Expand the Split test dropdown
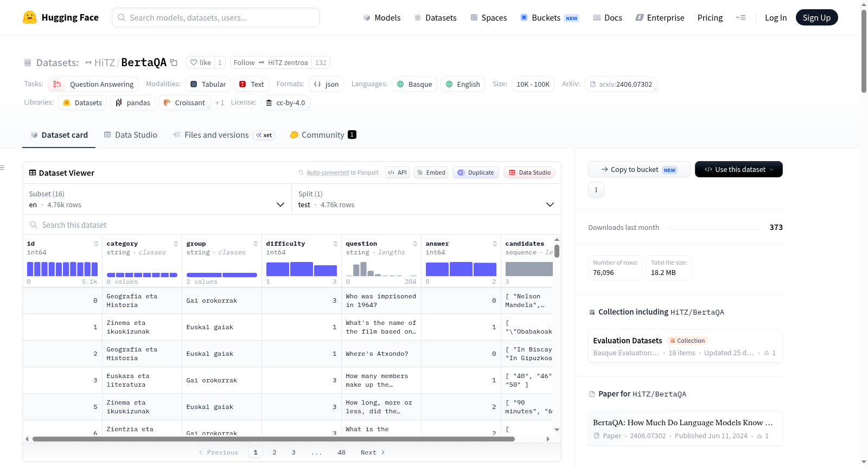868x467 pixels. pyautogui.click(x=426, y=199)
